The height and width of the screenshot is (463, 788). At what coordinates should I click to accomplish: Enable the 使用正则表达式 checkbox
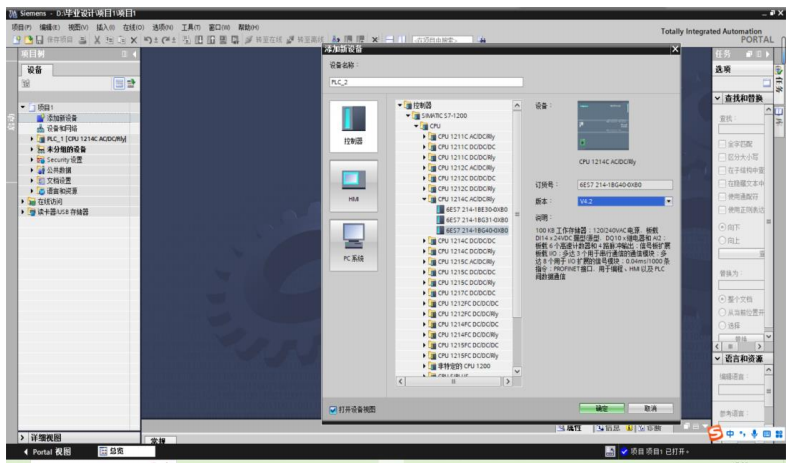722,209
